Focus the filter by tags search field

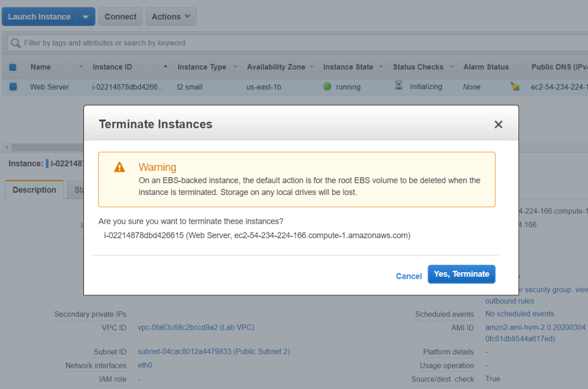tap(287, 43)
